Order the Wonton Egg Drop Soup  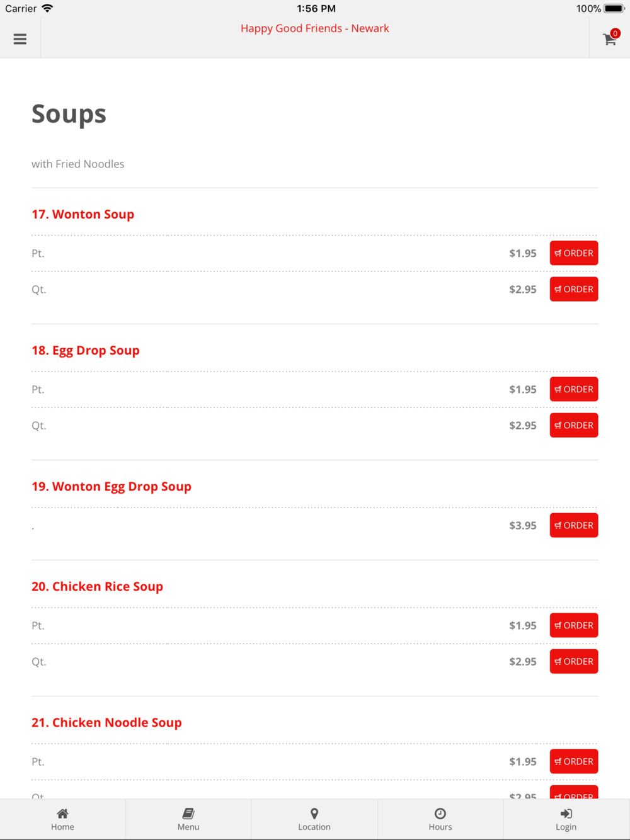pos(574,525)
